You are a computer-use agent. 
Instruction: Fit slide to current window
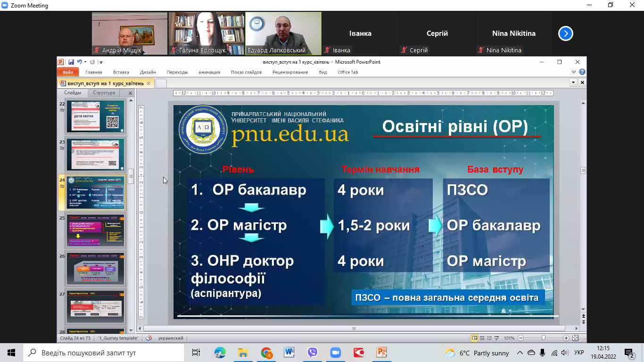(x=575, y=338)
